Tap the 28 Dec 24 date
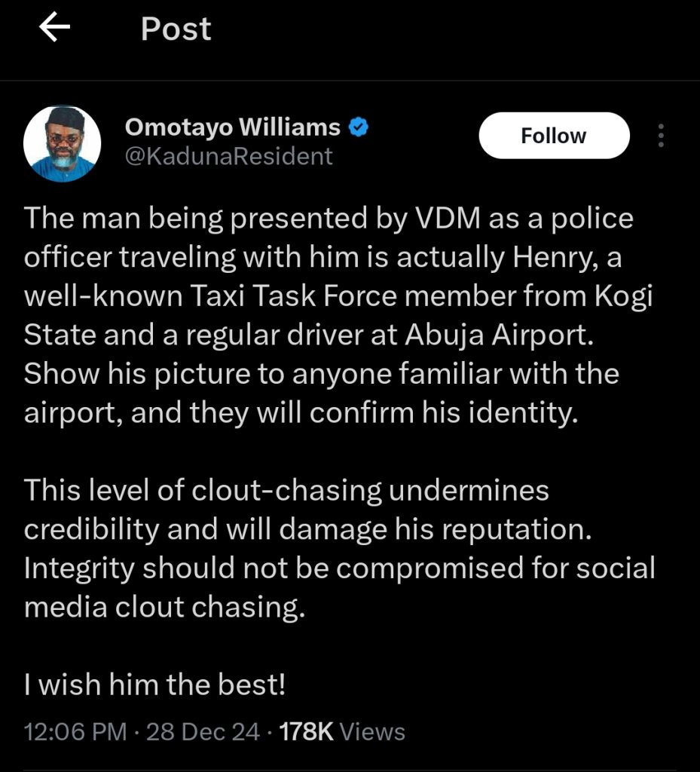 pyautogui.click(x=203, y=731)
